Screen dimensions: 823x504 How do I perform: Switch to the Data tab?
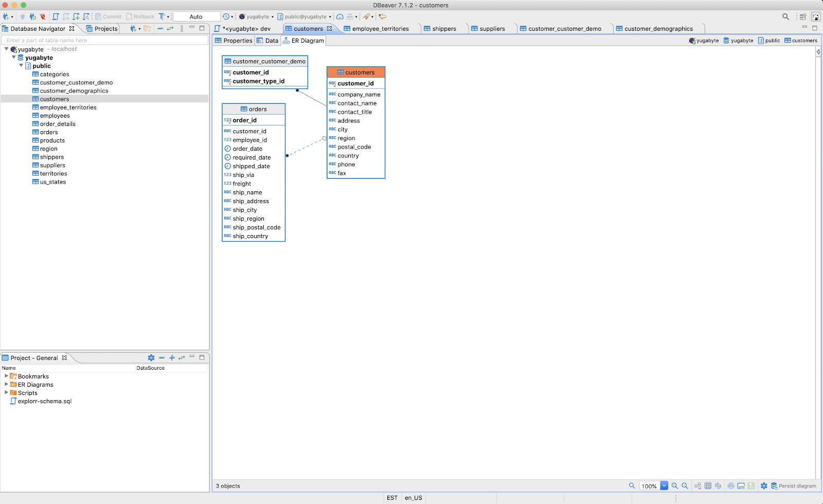(x=267, y=40)
